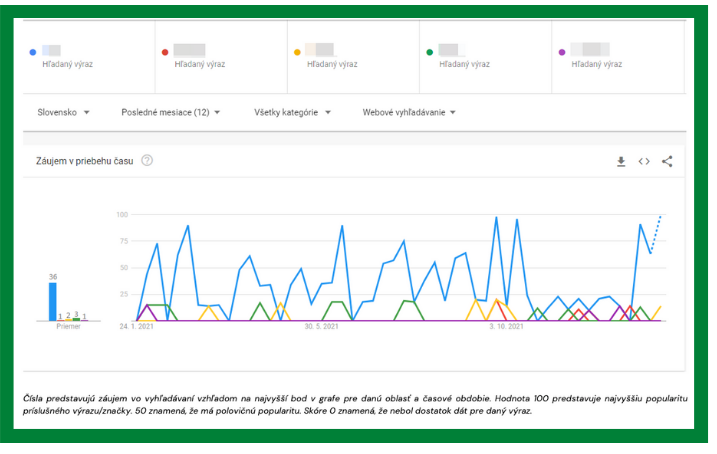Click the Záujem v priebehu času heading
Viewport: 717px width, 454px height.
click(85, 161)
